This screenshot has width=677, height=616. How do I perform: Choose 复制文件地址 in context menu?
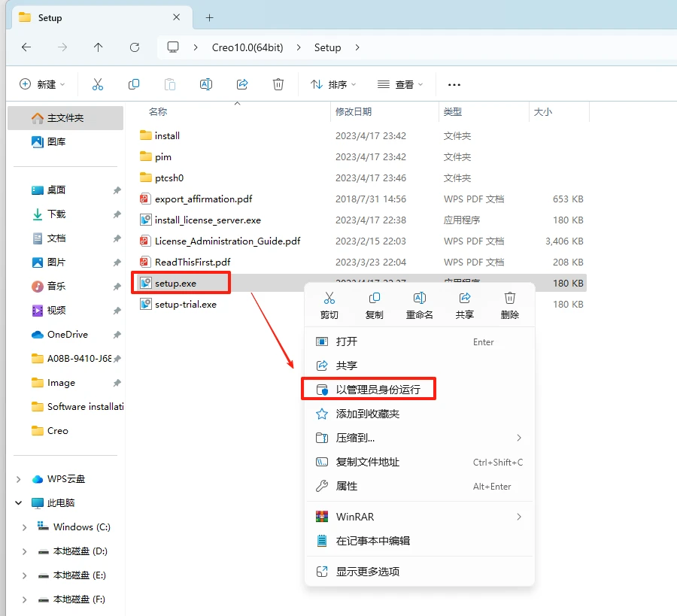point(420,462)
